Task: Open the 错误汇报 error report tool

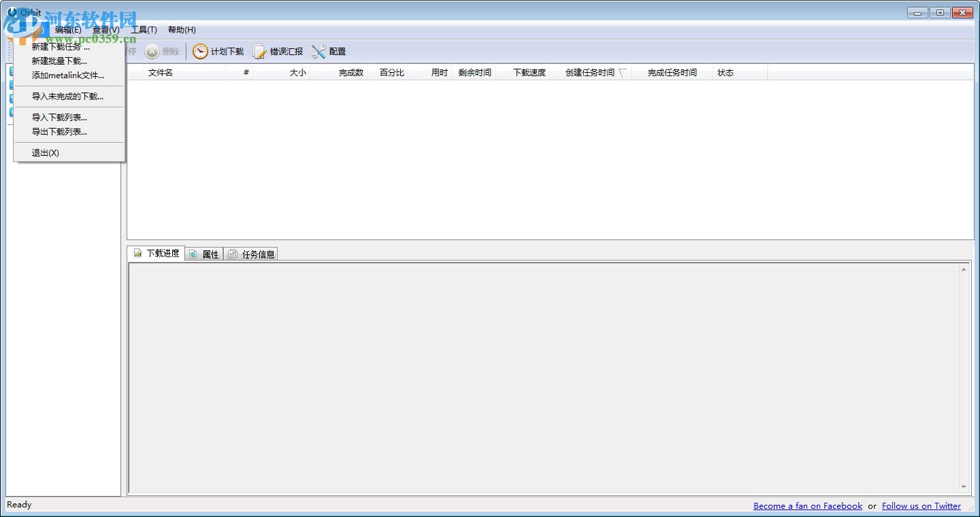Action: pyautogui.click(x=279, y=51)
